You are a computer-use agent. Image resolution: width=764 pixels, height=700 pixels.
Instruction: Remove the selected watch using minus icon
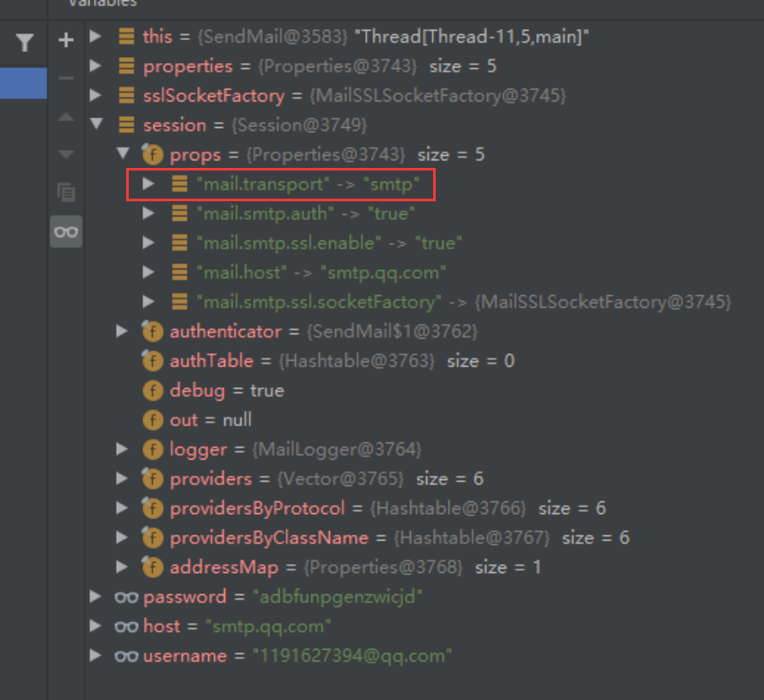(66, 78)
